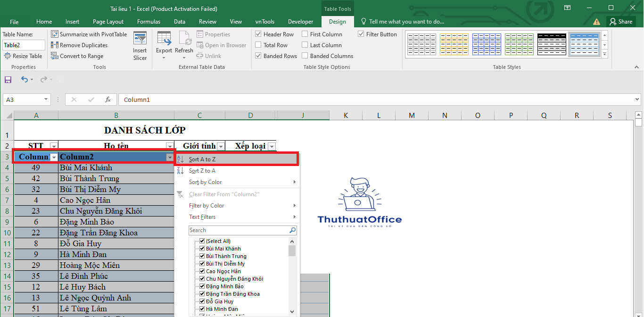Uncheck Cao Ngọc Hân in filter list
The width and height of the screenshot is (644, 317).
point(202,271)
